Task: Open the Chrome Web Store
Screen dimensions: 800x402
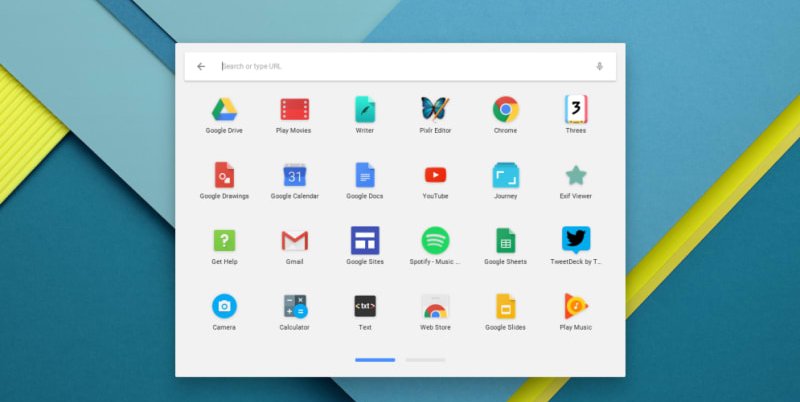Action: [435, 306]
